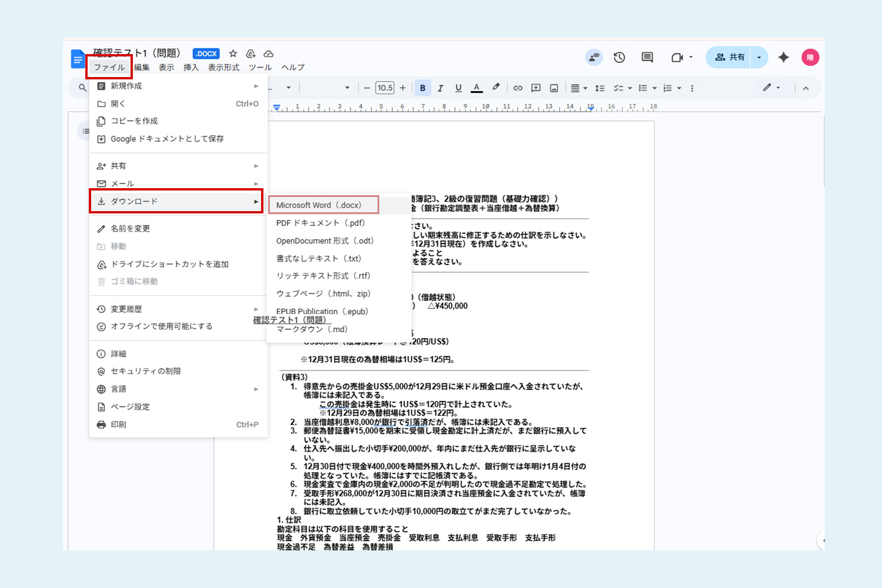The image size is (882, 588).
Task: Open the share options dropdown arrow
Action: 759,57
